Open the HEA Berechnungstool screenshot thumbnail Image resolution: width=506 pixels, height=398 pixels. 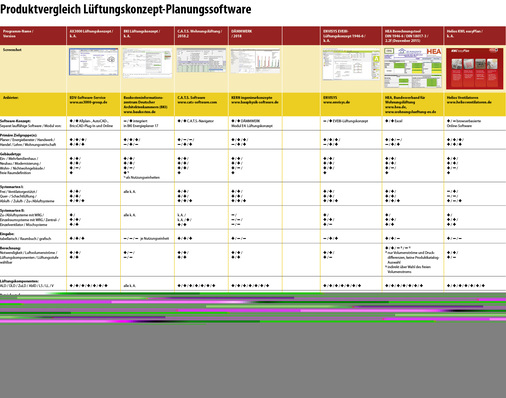coord(413,68)
